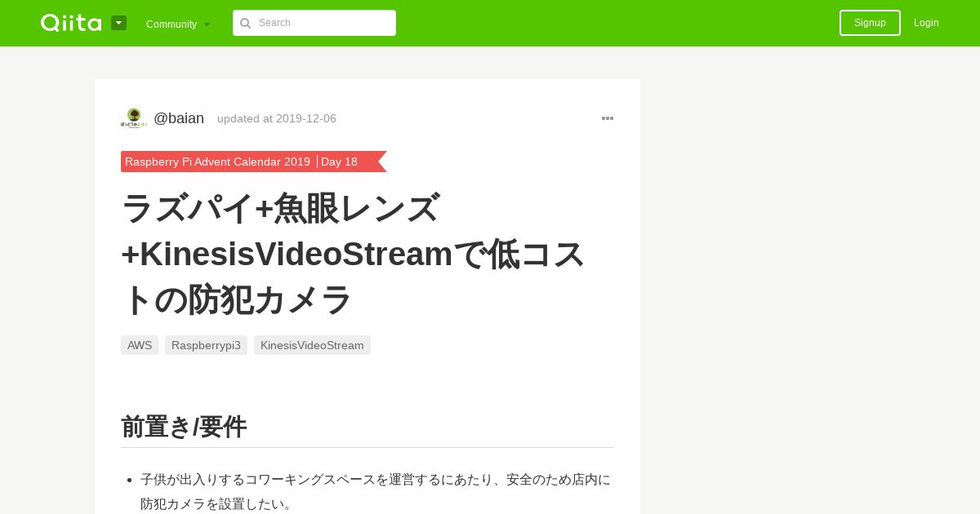
Task: Focus the Search input field
Action: (314, 23)
